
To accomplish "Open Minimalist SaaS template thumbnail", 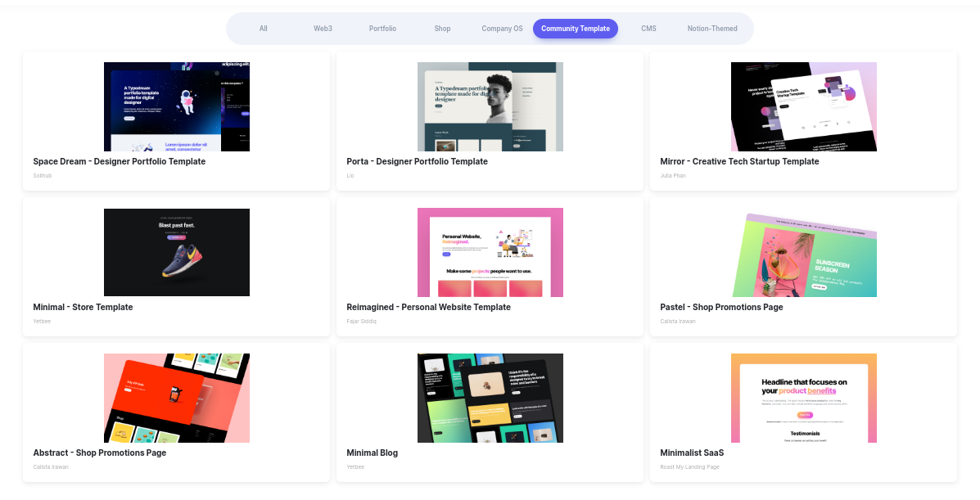I will (804, 399).
